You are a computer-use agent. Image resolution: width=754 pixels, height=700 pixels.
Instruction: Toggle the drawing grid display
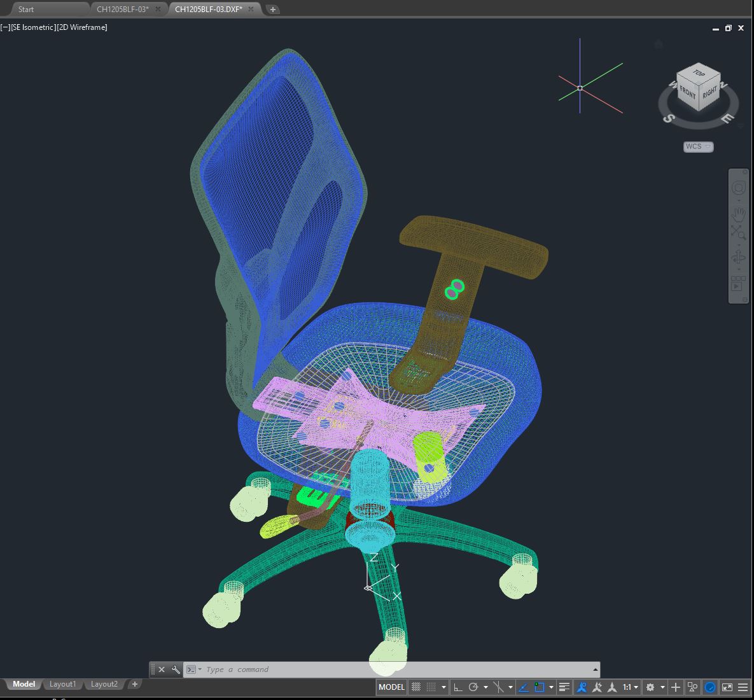(x=416, y=687)
